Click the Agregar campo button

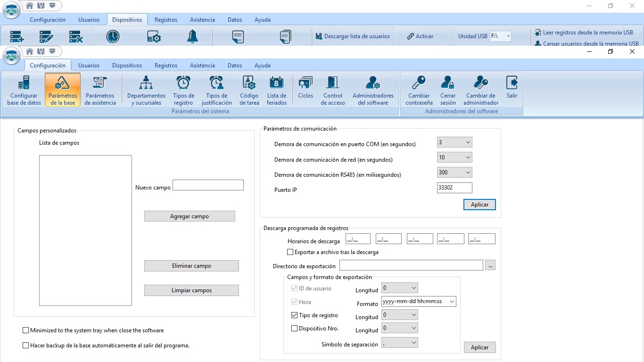click(190, 216)
